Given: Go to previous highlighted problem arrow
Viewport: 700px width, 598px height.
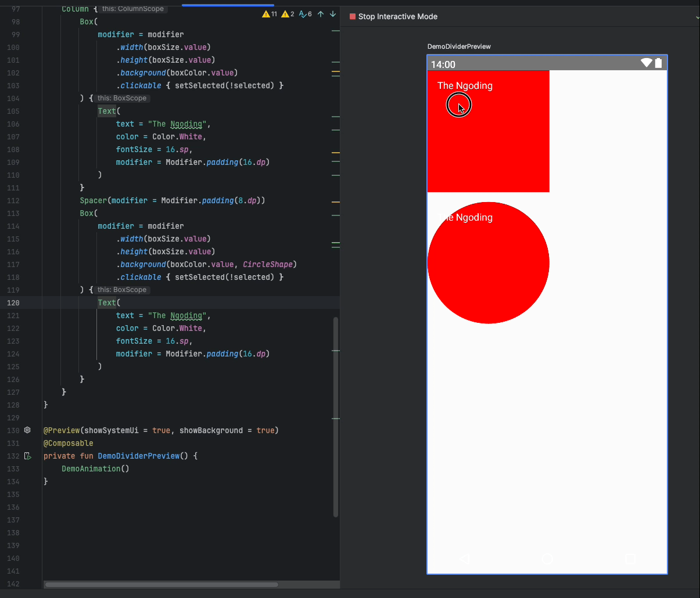Looking at the screenshot, I should (321, 14).
